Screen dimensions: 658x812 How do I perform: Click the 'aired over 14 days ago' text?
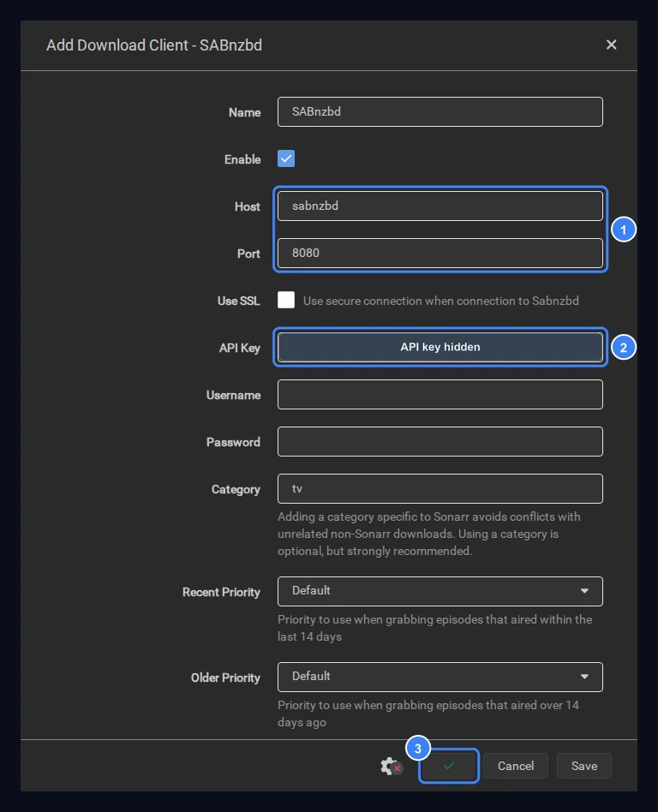[428, 713]
